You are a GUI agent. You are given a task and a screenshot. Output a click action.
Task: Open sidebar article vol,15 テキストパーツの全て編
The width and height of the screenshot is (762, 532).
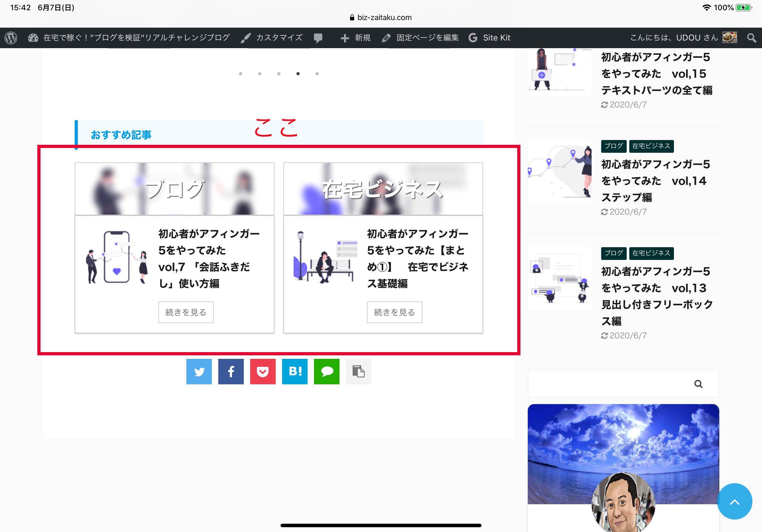click(x=657, y=74)
